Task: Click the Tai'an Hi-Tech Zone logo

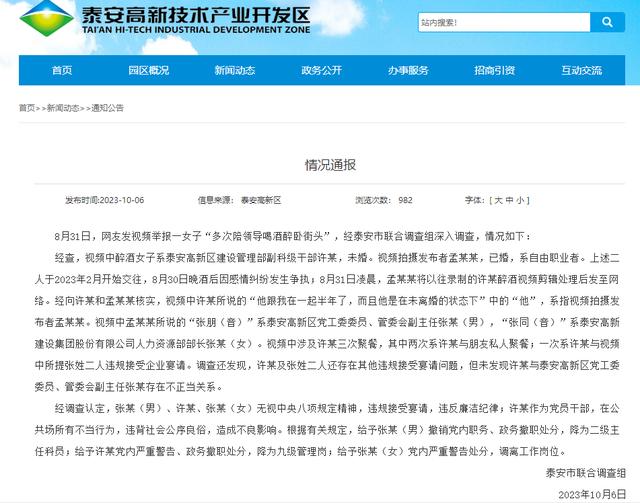Action: point(47,18)
